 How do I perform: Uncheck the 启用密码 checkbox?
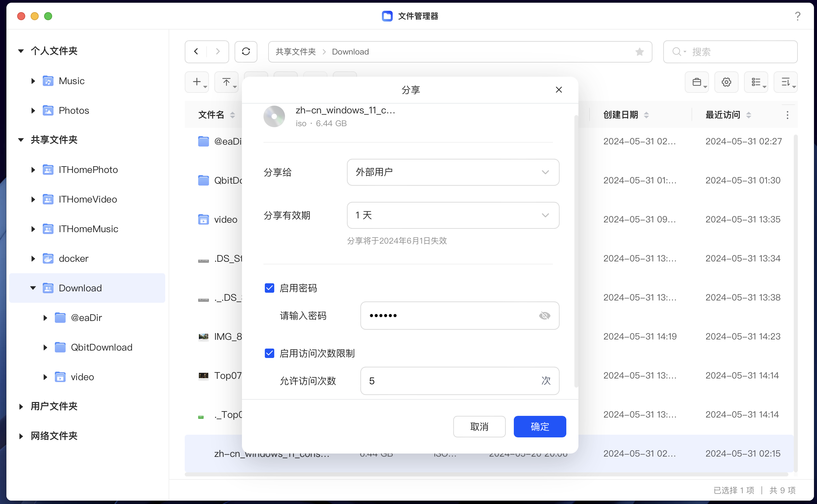point(270,288)
